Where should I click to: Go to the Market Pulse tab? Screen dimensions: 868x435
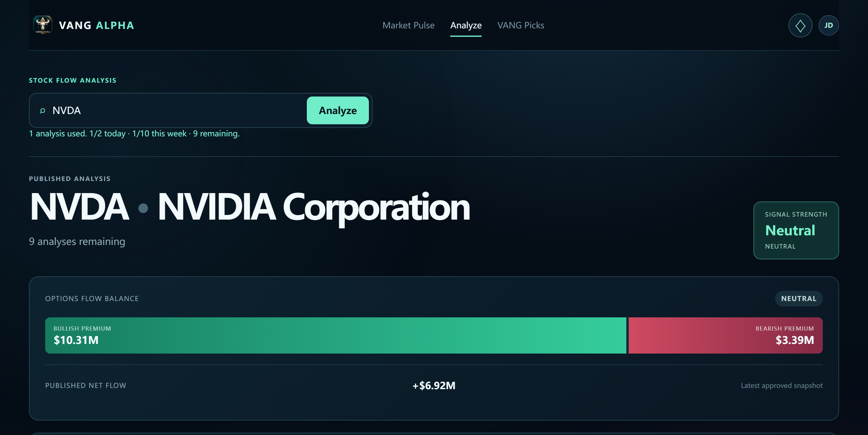(x=408, y=25)
